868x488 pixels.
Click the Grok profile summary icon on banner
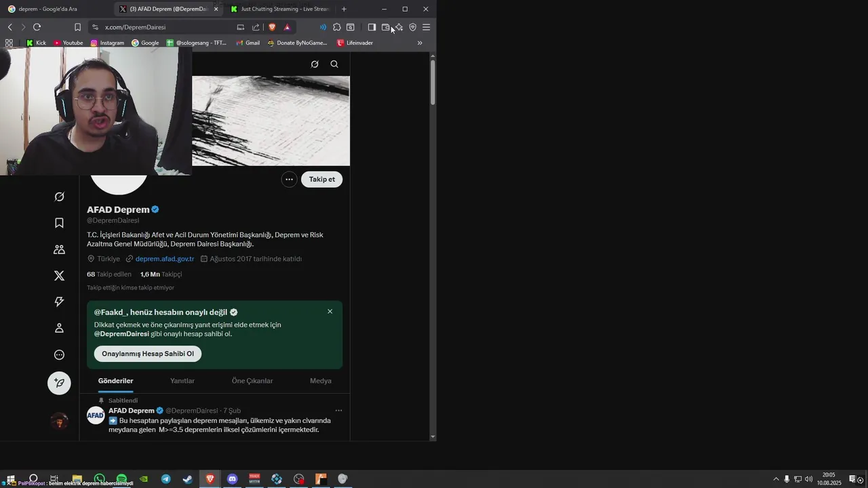(x=315, y=64)
